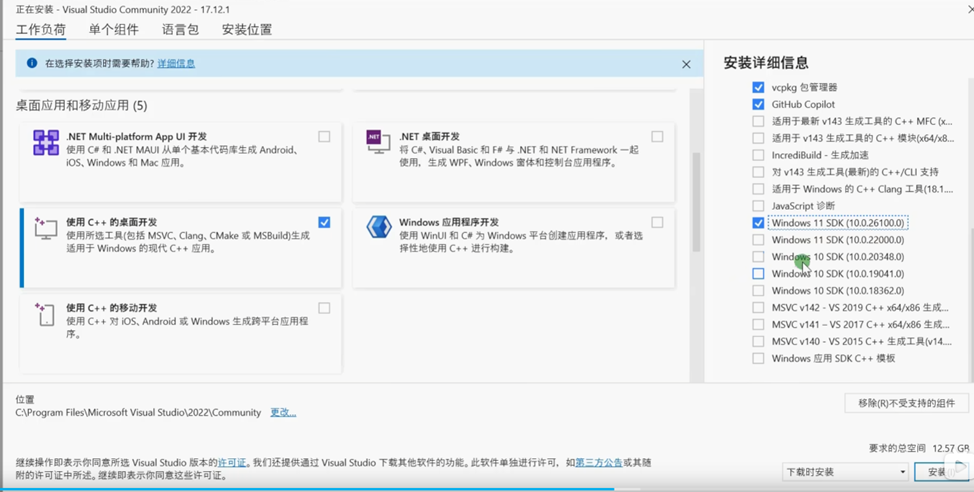Uncheck vcpkg 包管理器 component
This screenshot has height=492, width=974.
758,88
